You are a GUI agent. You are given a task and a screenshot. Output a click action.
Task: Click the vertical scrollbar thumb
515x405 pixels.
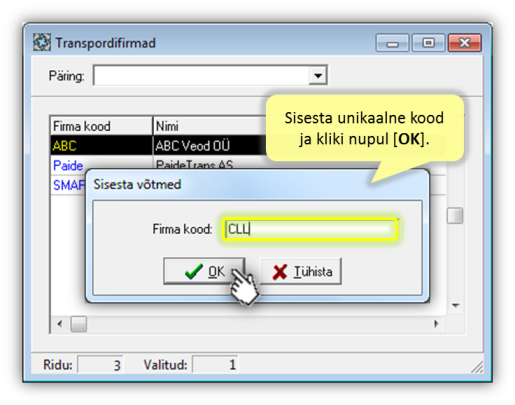455,216
